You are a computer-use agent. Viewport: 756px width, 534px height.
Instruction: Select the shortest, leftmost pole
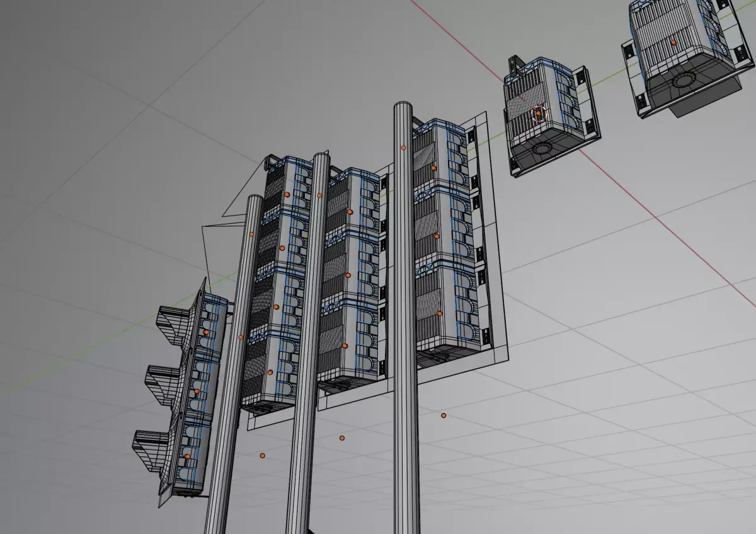236,366
